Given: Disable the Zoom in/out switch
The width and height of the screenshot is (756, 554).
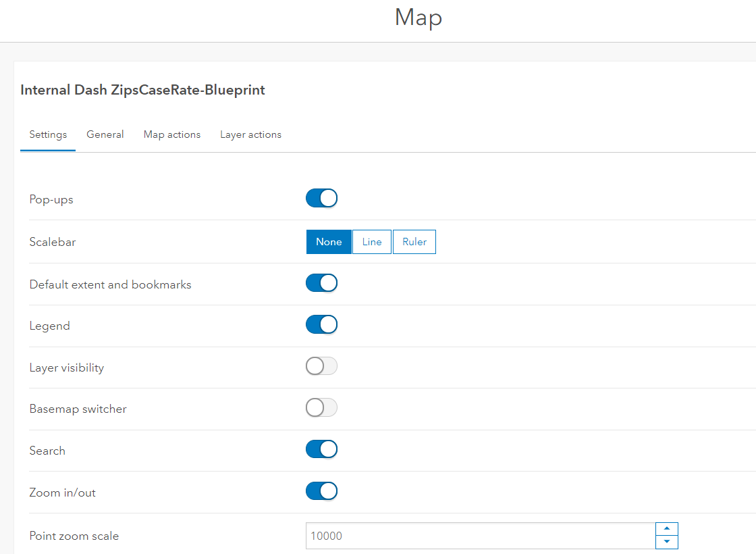Looking at the screenshot, I should pos(321,491).
